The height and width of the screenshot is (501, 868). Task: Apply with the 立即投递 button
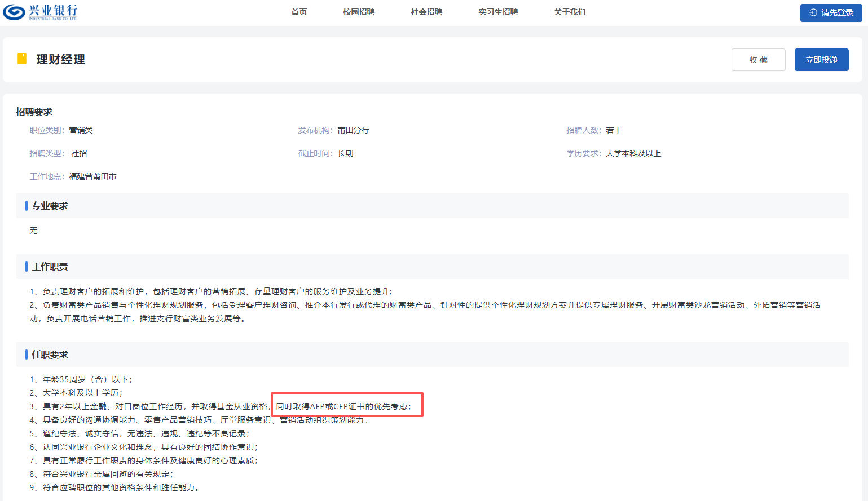pyautogui.click(x=821, y=60)
